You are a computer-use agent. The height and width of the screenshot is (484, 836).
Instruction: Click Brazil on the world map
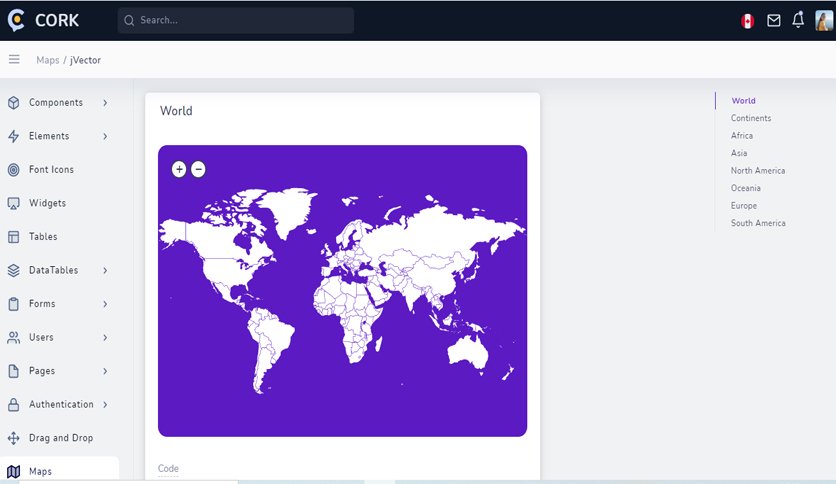coord(275,333)
